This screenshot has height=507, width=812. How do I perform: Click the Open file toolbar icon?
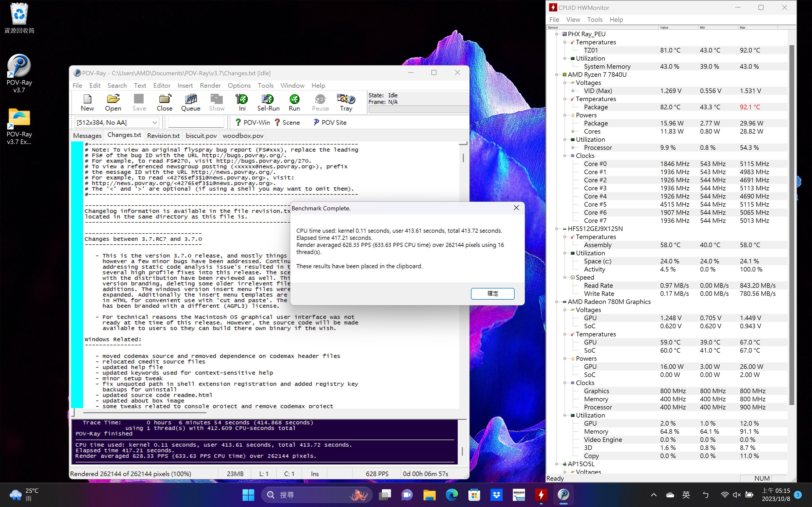[113, 102]
